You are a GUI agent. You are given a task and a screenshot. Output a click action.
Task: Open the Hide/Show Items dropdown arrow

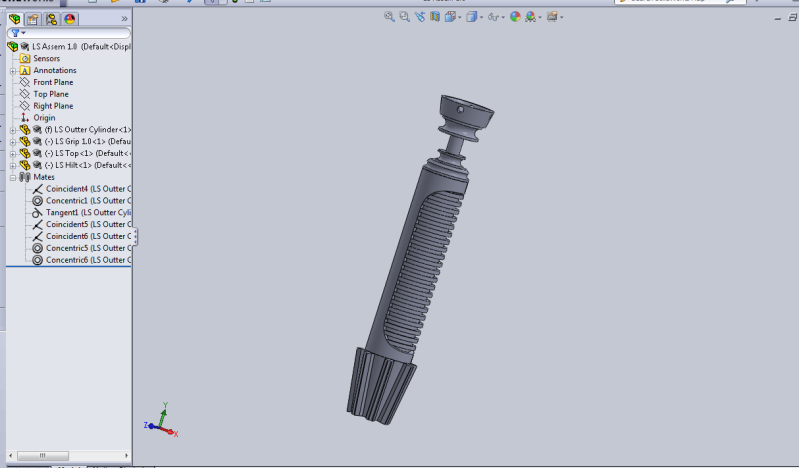[503, 17]
